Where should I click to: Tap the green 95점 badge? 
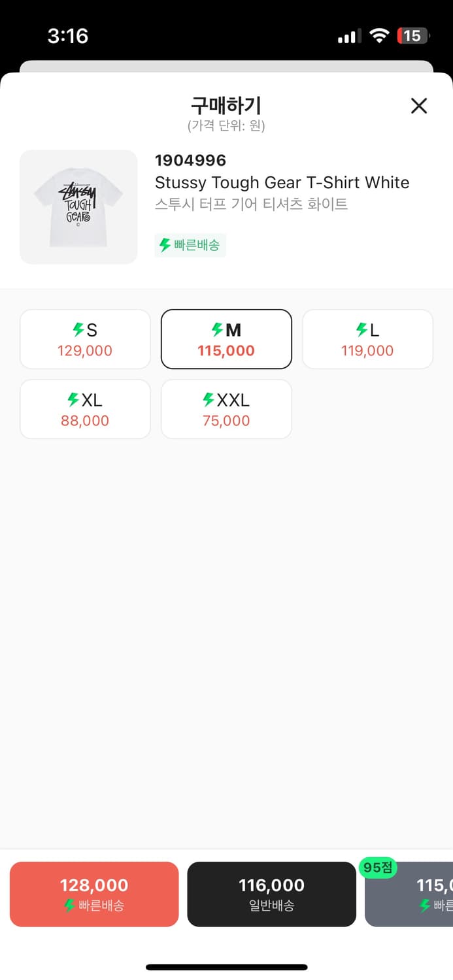pyautogui.click(x=378, y=868)
